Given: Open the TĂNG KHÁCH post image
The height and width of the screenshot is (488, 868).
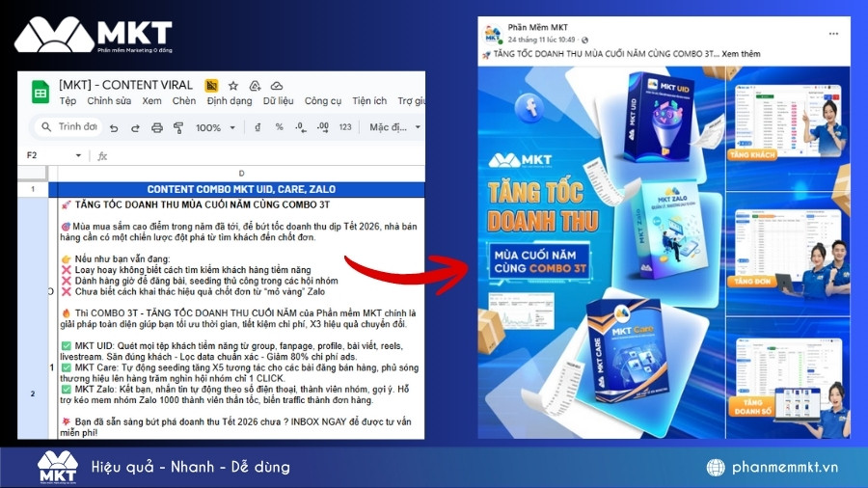Looking at the screenshot, I should (x=788, y=128).
